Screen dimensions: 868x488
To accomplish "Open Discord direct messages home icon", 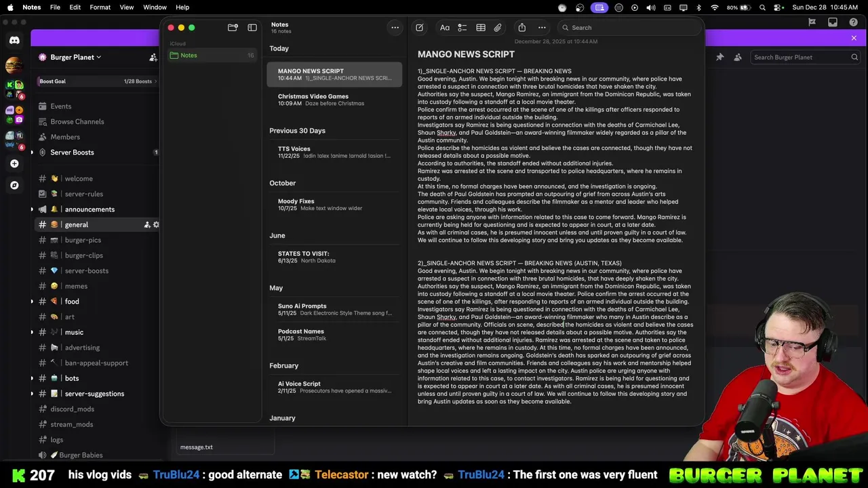I will [14, 41].
